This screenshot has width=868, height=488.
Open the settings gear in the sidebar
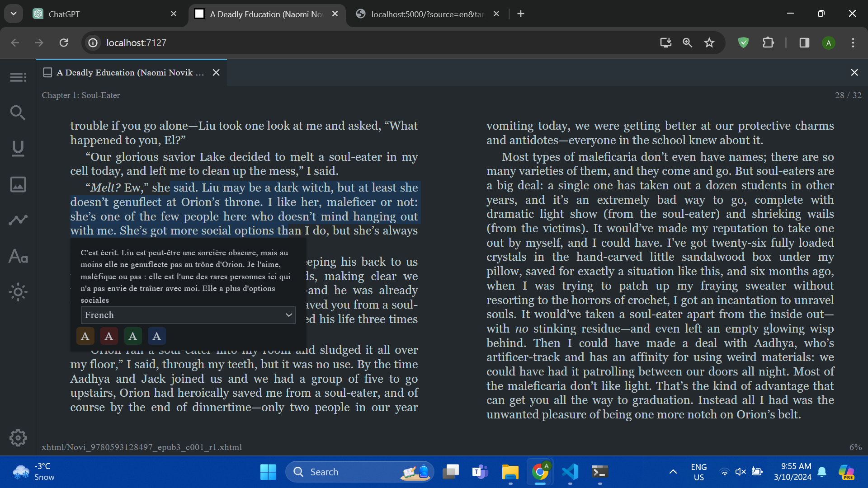[x=18, y=437]
